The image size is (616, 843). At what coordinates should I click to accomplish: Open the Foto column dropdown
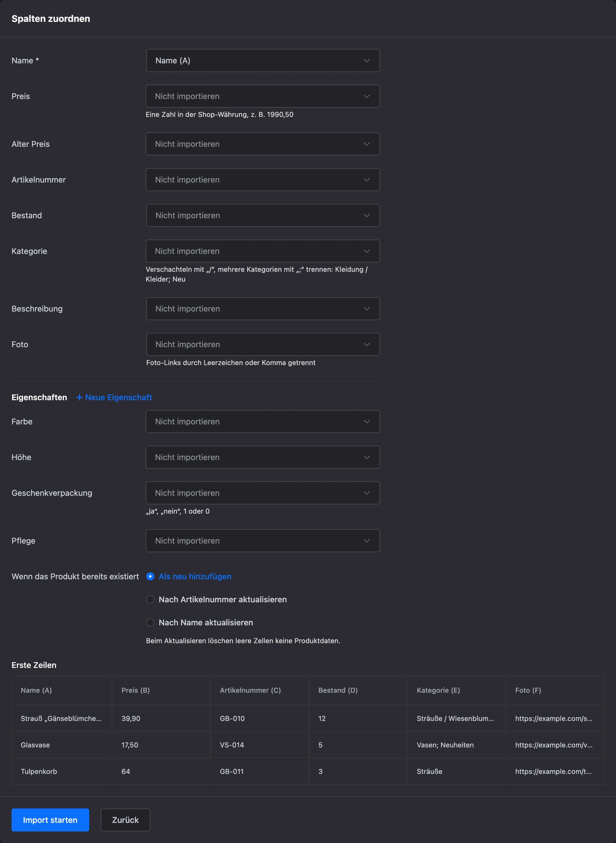point(263,344)
